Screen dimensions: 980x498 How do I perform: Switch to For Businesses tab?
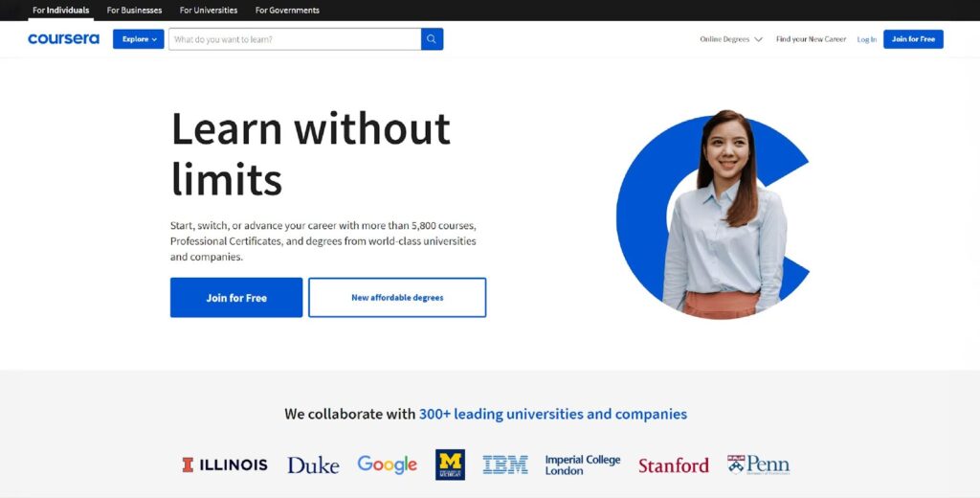point(134,10)
